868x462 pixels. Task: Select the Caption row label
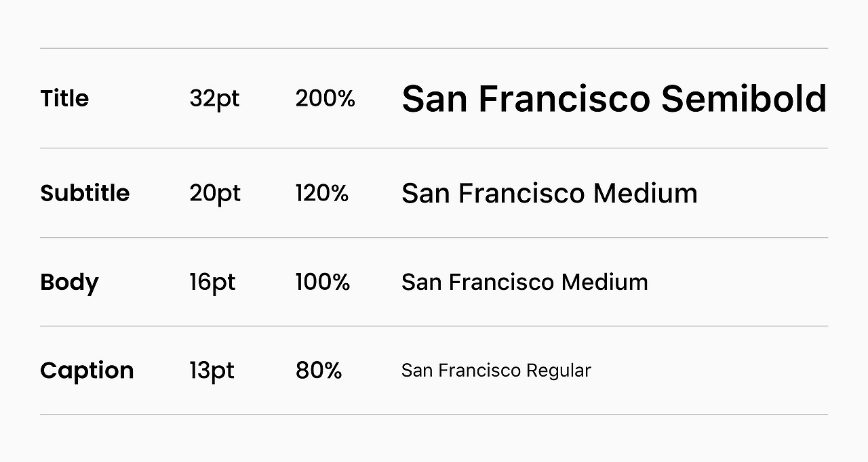tap(87, 371)
